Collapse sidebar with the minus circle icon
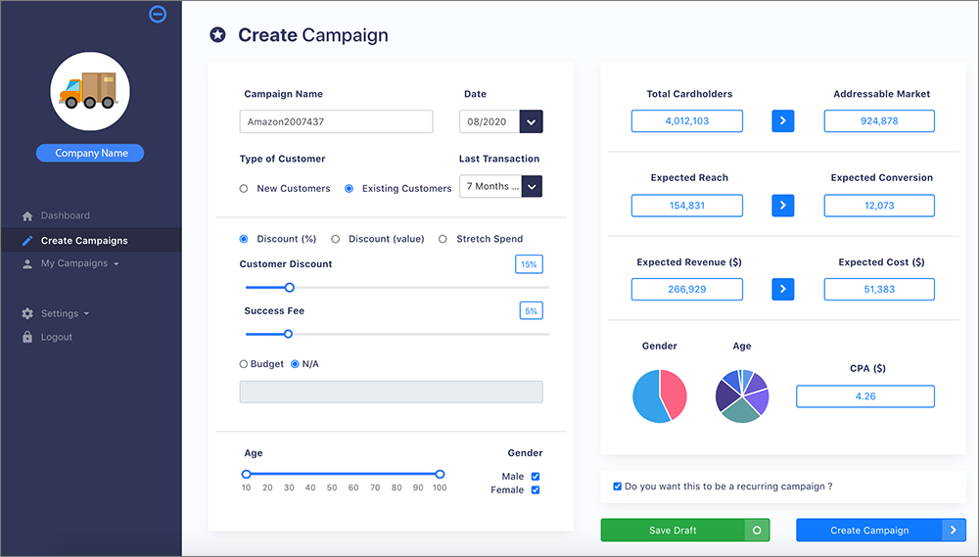980x557 pixels. pos(158,14)
